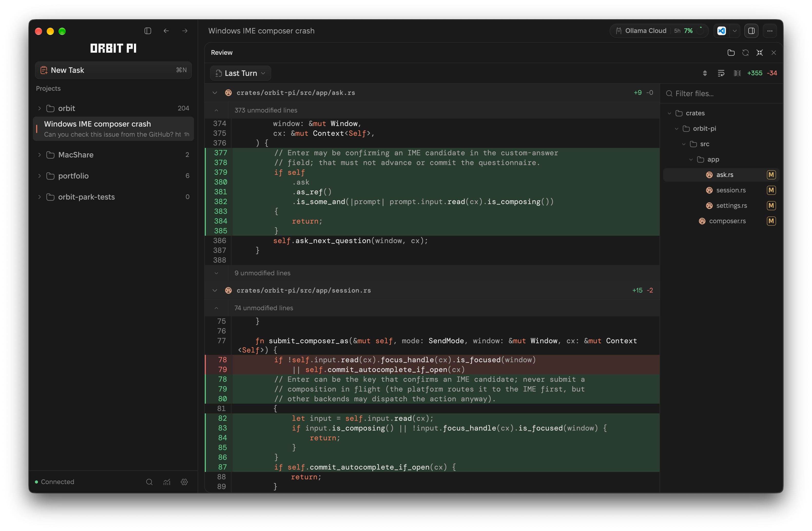Open the Last Turn dropdown
This screenshot has width=812, height=531.
[x=240, y=73]
